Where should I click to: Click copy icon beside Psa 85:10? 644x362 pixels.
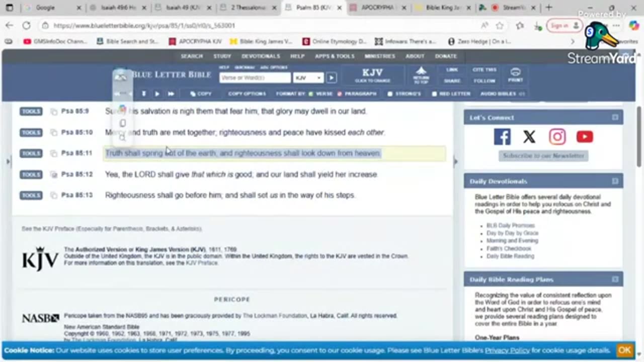[54, 133]
